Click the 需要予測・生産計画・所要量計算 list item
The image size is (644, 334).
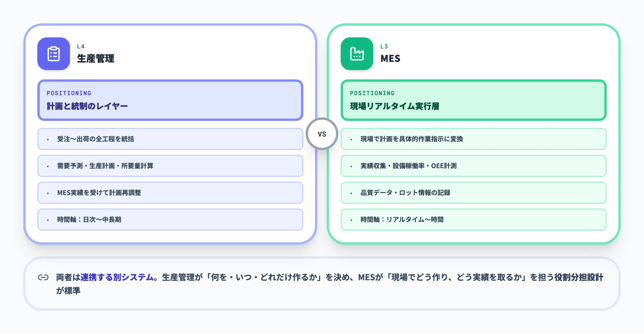pos(170,166)
